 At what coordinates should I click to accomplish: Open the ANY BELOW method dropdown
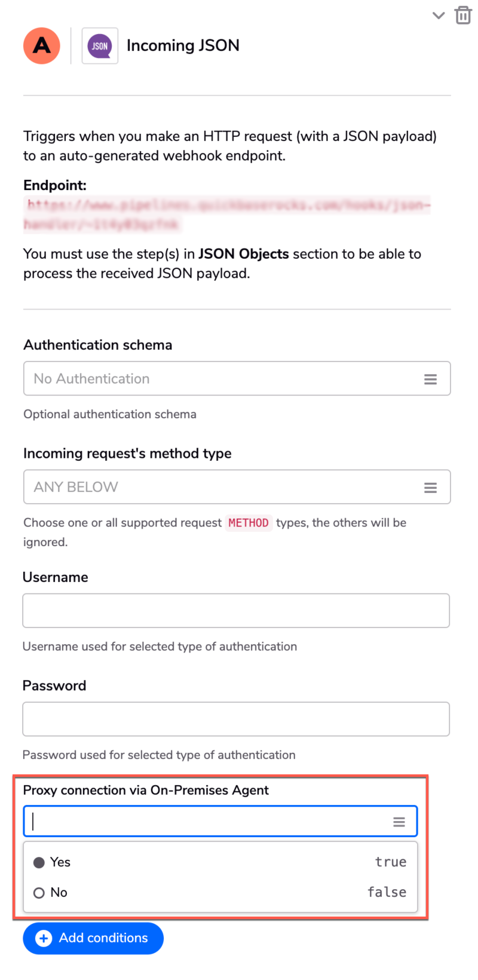[x=237, y=487]
